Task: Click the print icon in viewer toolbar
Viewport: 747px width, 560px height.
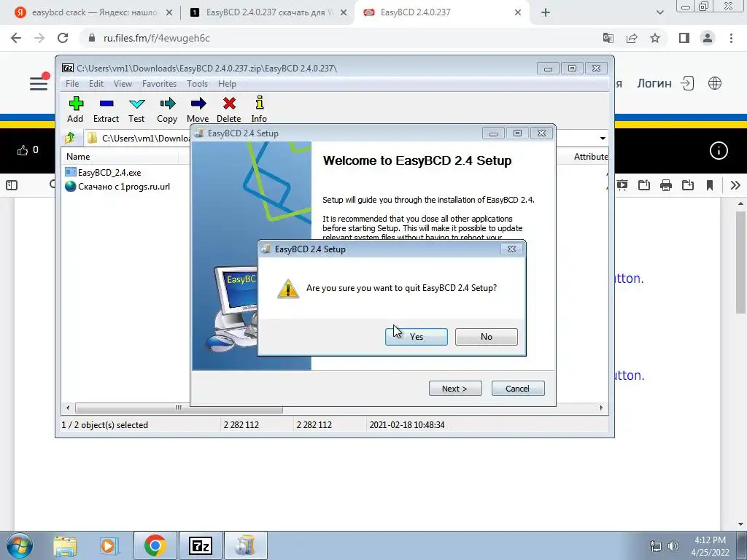Action: [x=666, y=185]
